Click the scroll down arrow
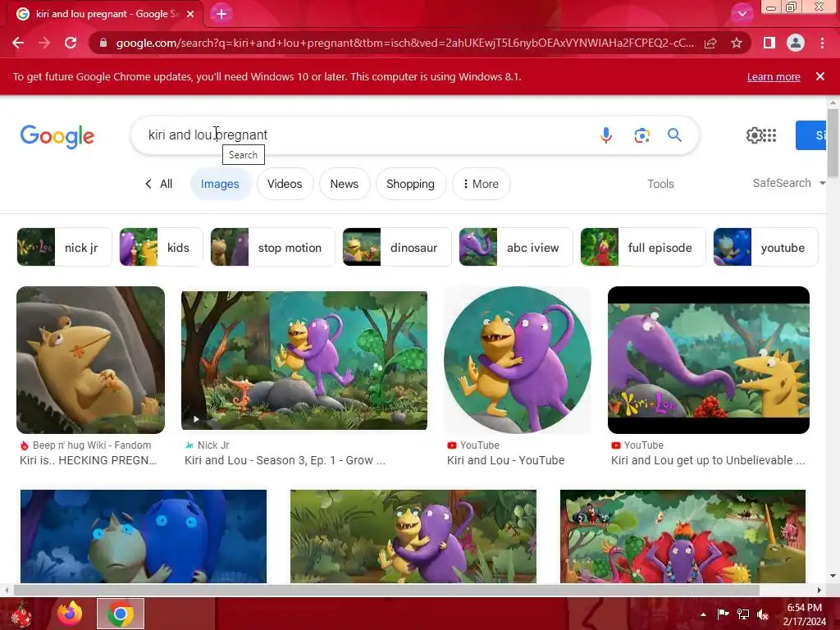 [x=833, y=576]
